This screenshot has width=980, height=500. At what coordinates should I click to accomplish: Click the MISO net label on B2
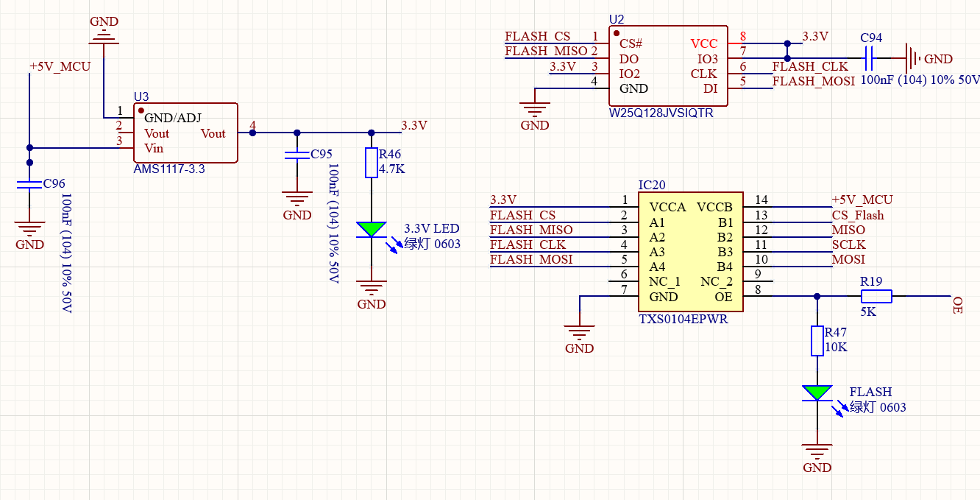[x=848, y=230]
